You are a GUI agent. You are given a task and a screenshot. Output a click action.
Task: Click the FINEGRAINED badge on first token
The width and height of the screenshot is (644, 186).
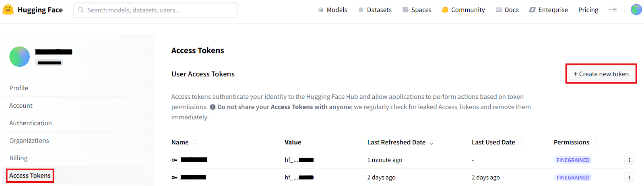point(573,160)
